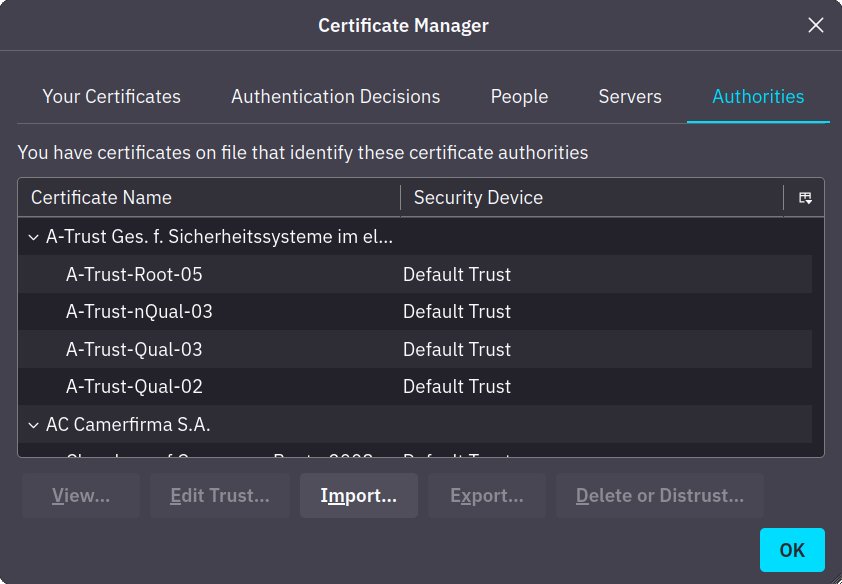Close the Certificate Manager dialog
This screenshot has height=584, width=842.
click(815, 25)
